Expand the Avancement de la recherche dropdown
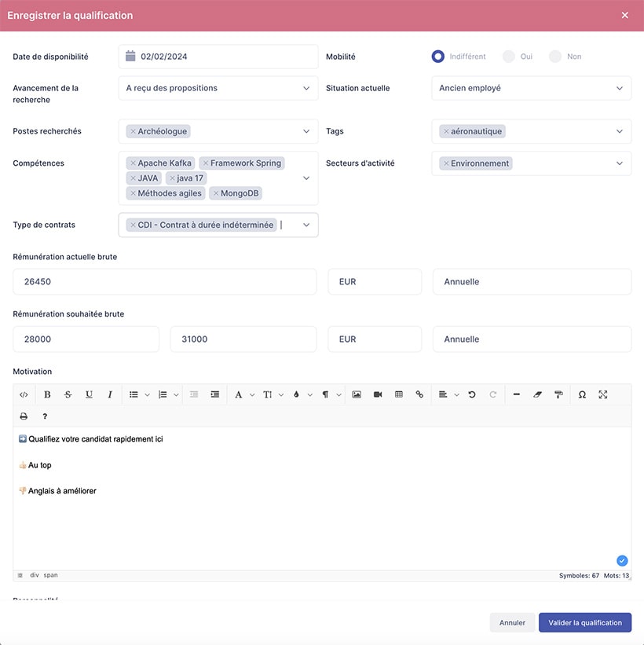The height and width of the screenshot is (645, 644). click(218, 88)
